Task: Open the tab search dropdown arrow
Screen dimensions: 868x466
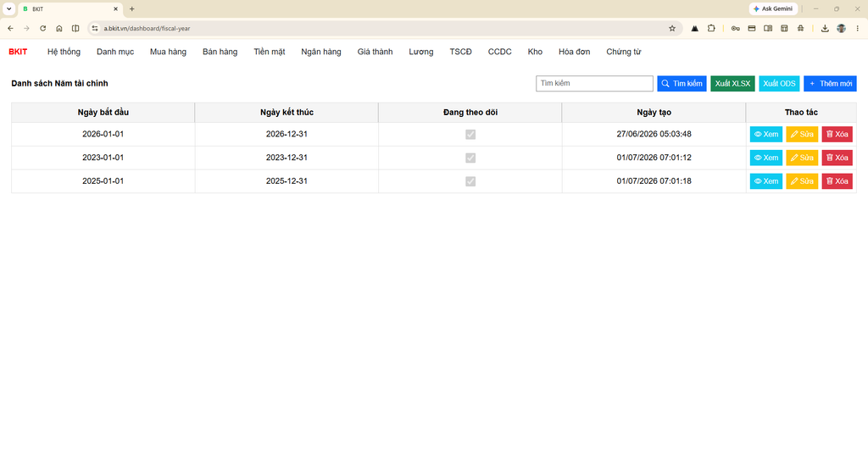Action: 8,8
